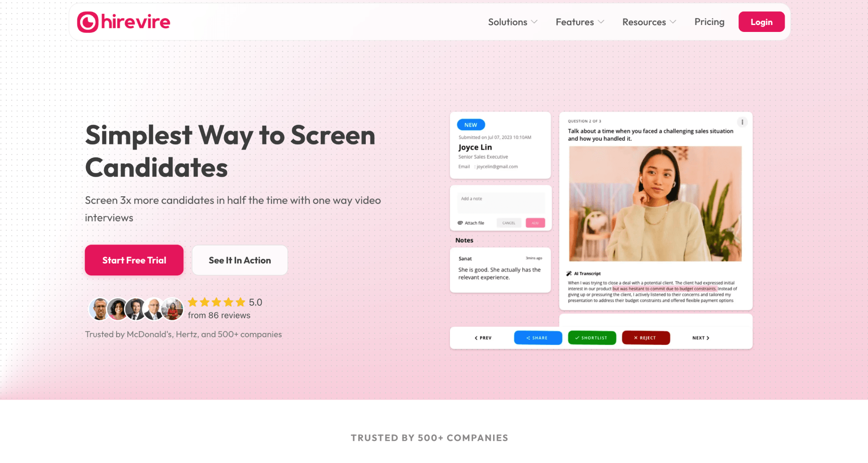This screenshot has width=868, height=463.
Task: Expand the Resources dropdown menu
Action: (x=649, y=22)
